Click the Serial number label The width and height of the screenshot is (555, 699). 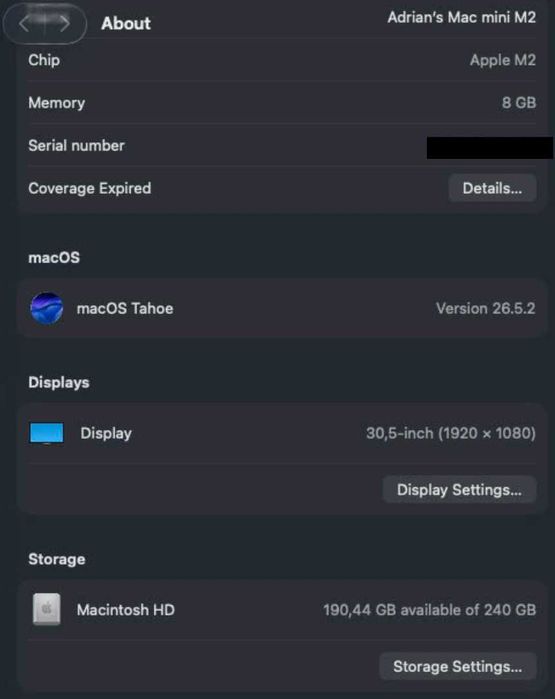pos(76,145)
